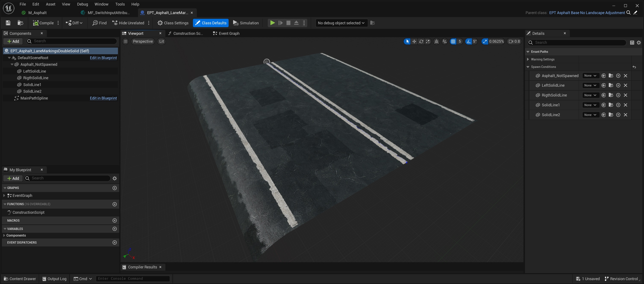Adjust the camera speed 0.8 control
Screen dimensions: 644x284
point(514,41)
